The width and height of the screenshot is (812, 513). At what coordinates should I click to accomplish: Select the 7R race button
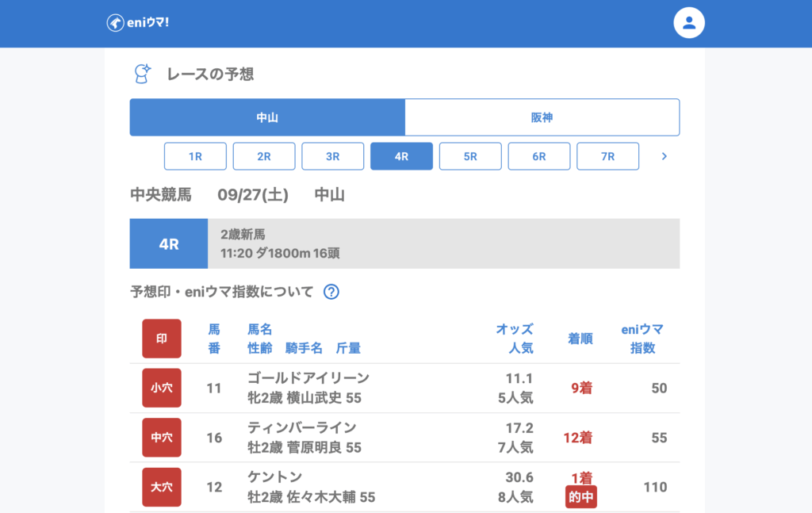[607, 156]
